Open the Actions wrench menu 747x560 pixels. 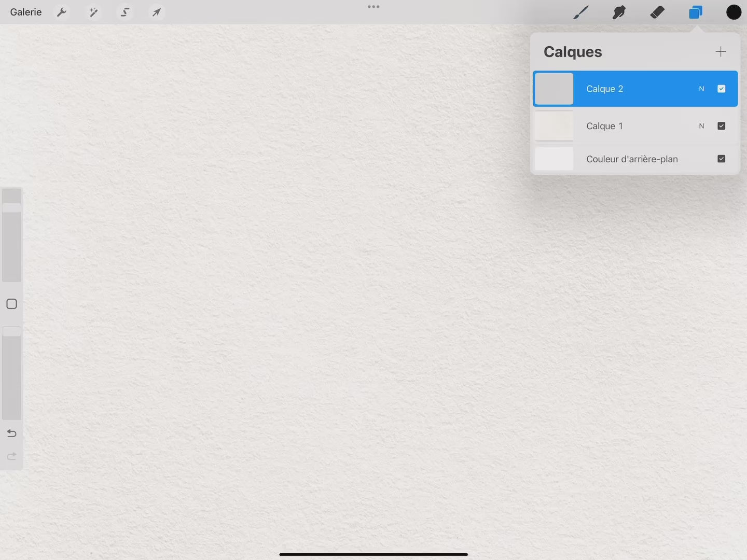tap(62, 12)
